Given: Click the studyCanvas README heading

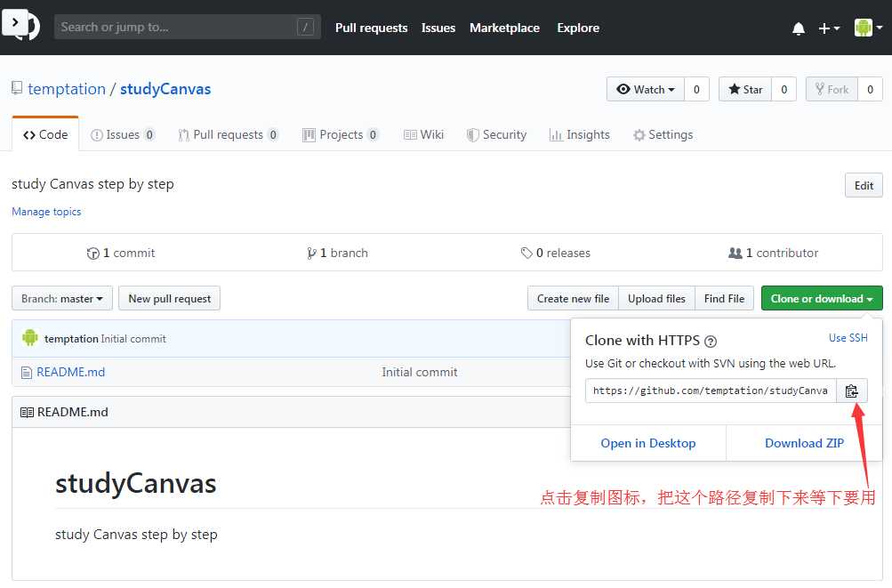Looking at the screenshot, I should (135, 484).
